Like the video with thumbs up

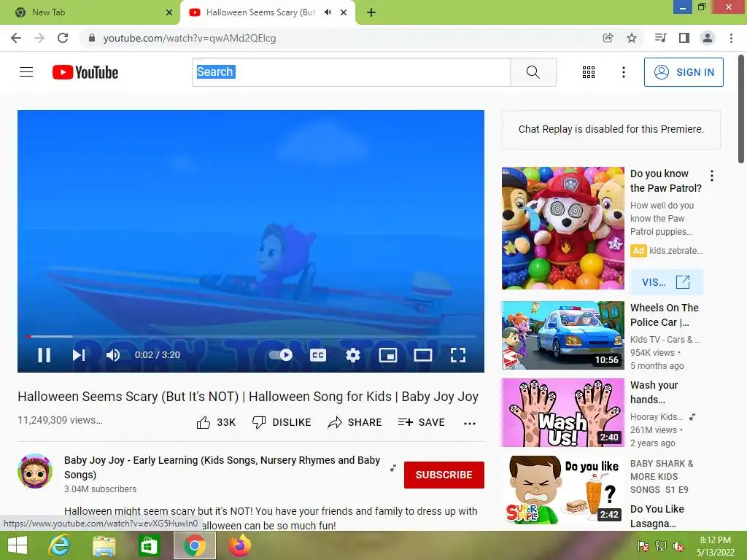[216, 422]
